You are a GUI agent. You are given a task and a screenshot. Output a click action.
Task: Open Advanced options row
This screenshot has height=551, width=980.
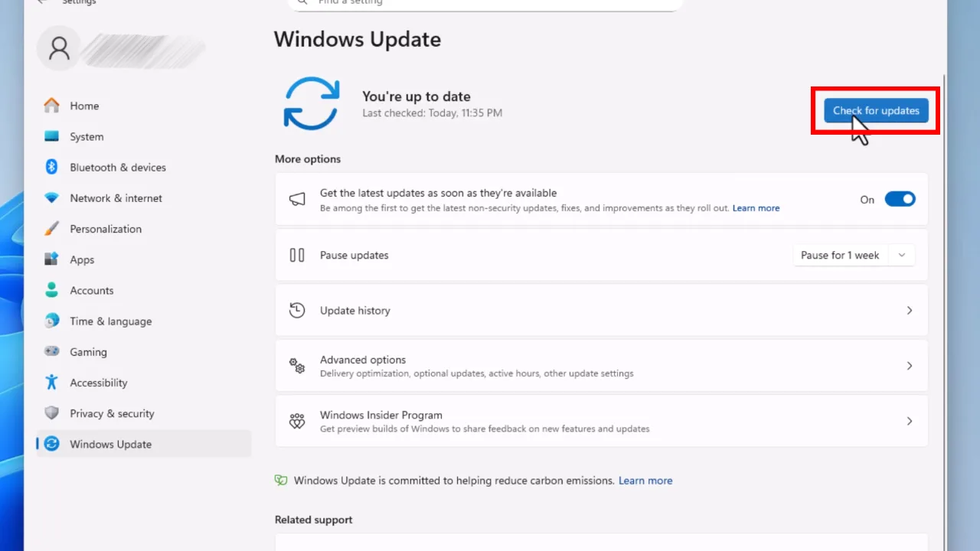coord(601,366)
